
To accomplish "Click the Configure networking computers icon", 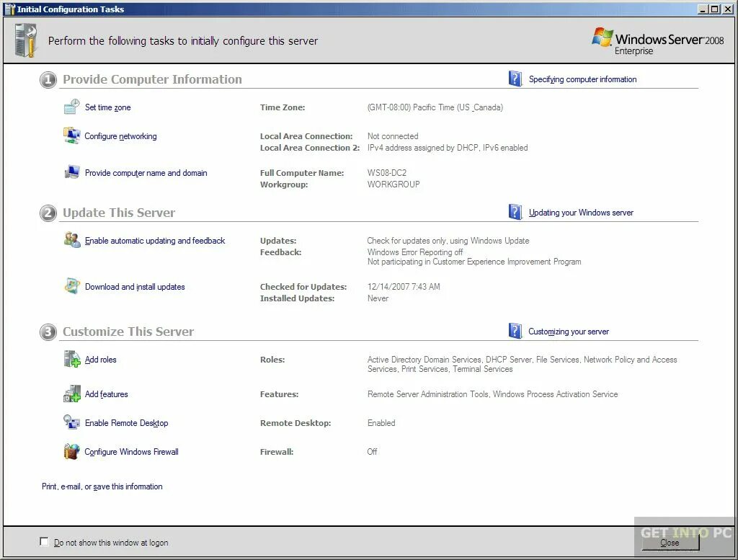I will 72,135.
